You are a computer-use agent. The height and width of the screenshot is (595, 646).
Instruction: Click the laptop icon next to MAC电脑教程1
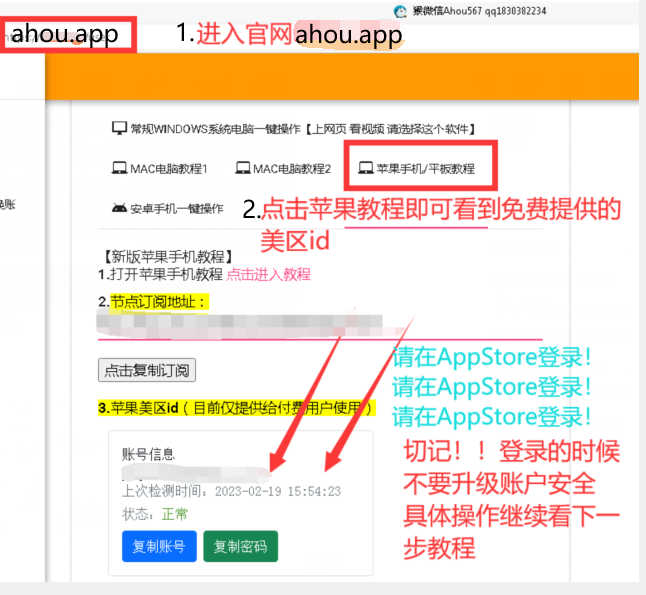(x=119, y=169)
